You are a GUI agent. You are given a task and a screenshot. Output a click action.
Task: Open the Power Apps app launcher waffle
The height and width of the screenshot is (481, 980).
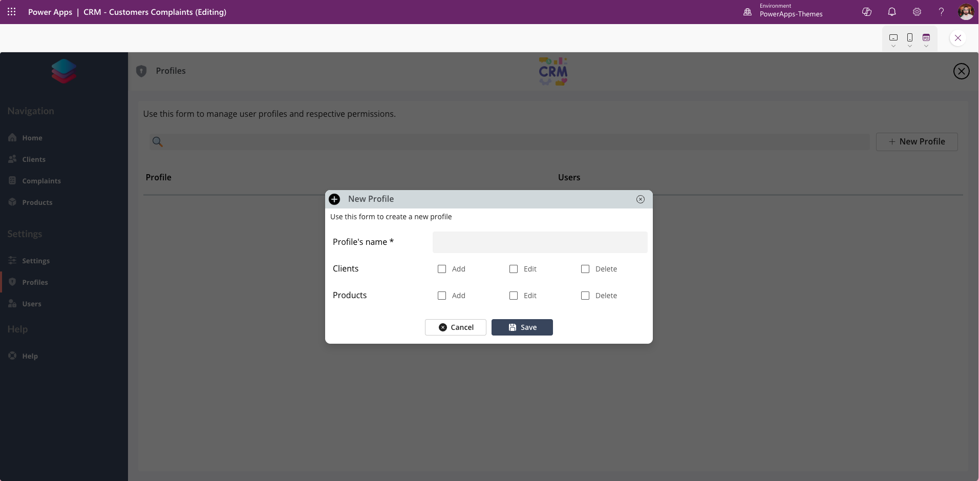pos(11,12)
